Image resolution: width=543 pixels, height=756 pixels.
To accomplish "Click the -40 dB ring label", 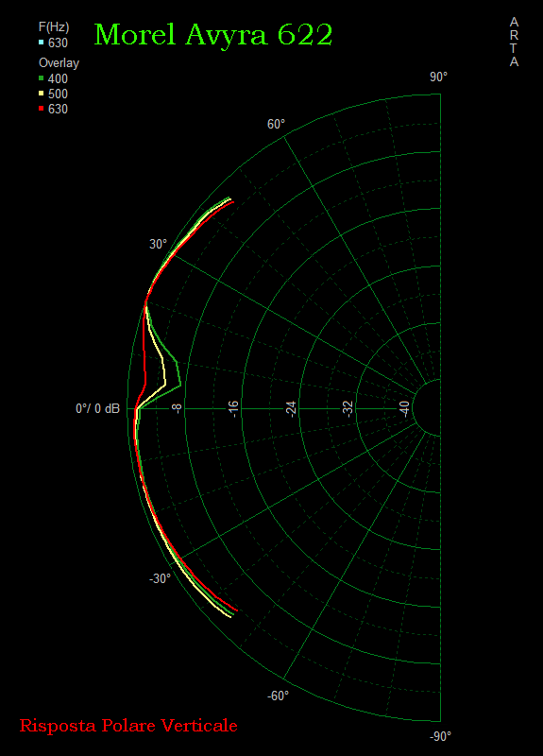I will pos(405,409).
